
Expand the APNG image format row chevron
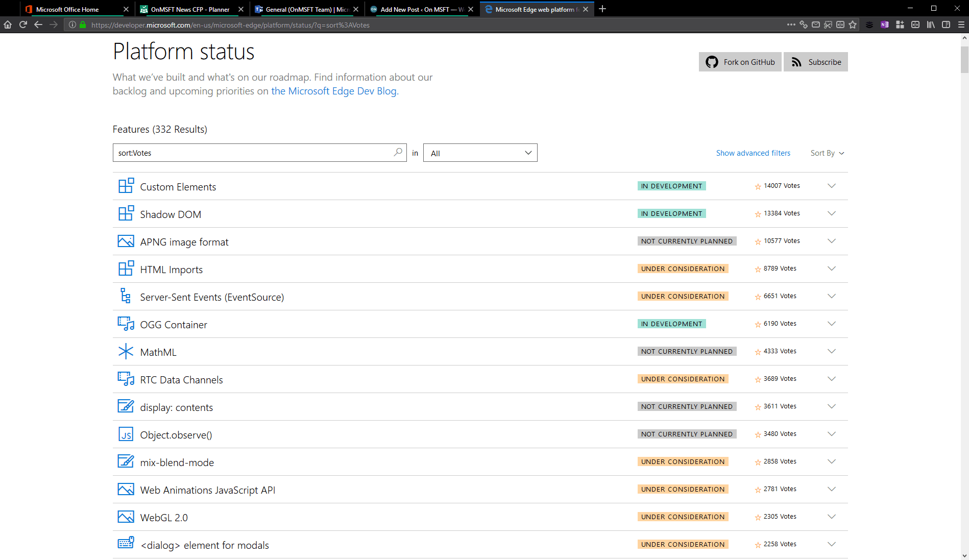click(x=832, y=241)
